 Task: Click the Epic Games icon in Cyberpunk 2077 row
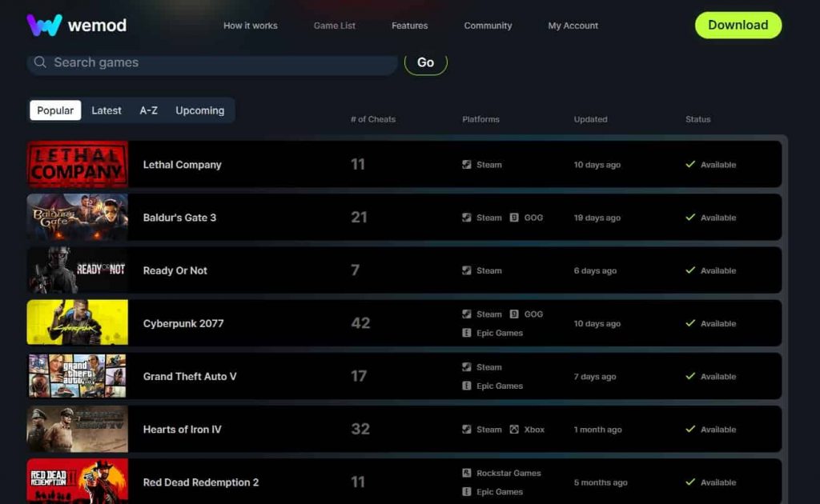pos(467,333)
